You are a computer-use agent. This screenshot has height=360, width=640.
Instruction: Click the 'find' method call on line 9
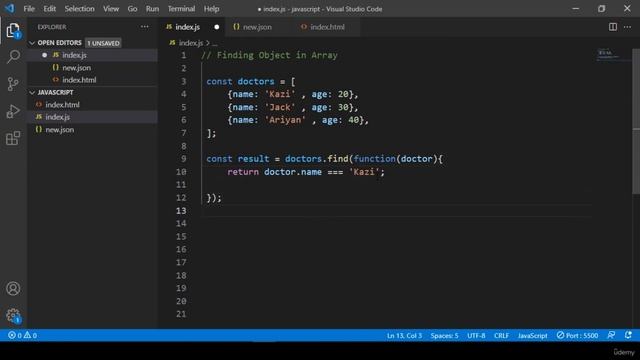338,159
